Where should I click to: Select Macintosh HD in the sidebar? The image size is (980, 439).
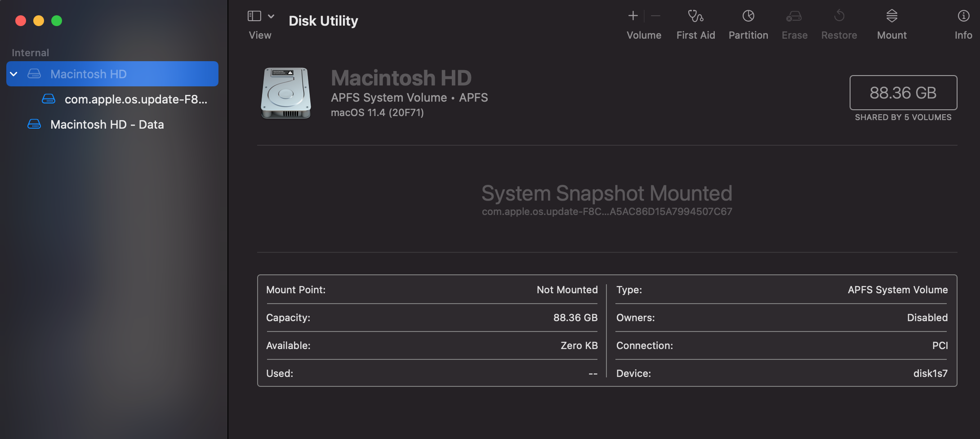pyautogui.click(x=112, y=74)
